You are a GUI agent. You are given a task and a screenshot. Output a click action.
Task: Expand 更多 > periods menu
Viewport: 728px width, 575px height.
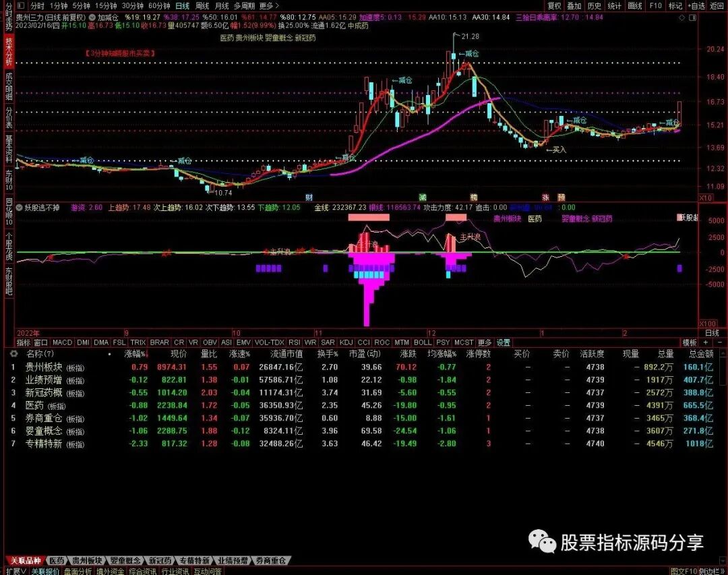click(269, 5)
